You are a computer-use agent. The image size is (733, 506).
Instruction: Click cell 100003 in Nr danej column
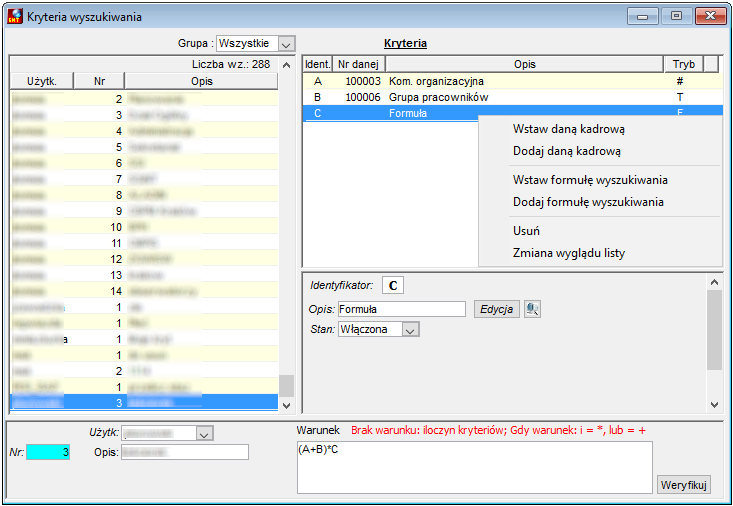[x=363, y=81]
